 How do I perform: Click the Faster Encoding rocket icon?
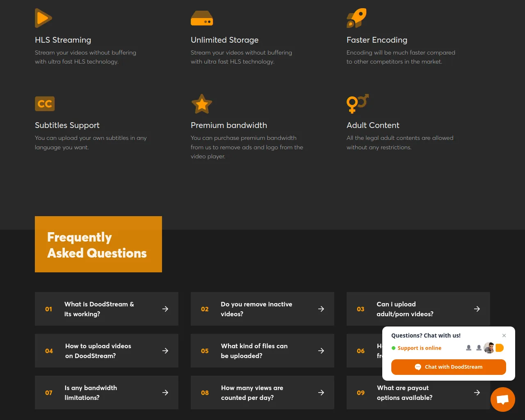coord(356,18)
